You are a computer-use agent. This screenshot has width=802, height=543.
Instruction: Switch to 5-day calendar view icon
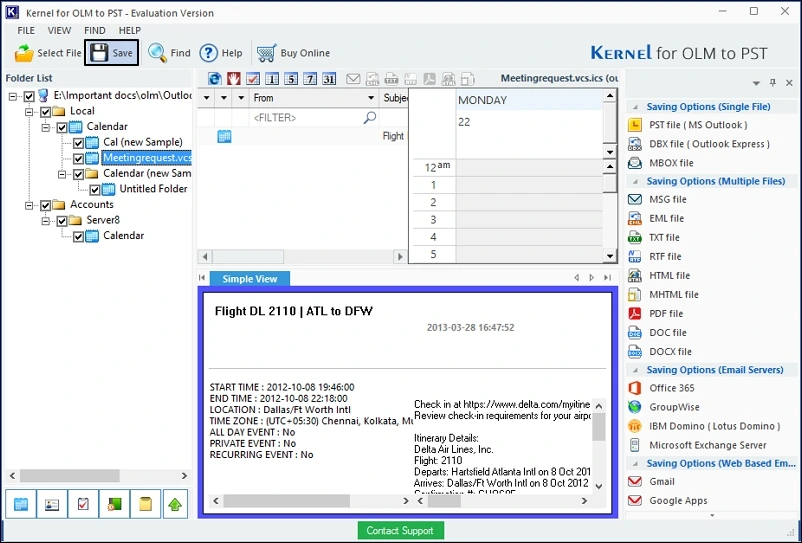click(x=291, y=79)
